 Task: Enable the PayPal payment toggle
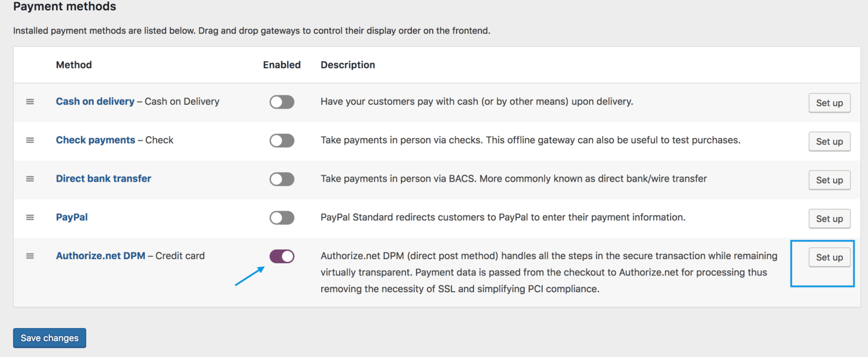[282, 218]
